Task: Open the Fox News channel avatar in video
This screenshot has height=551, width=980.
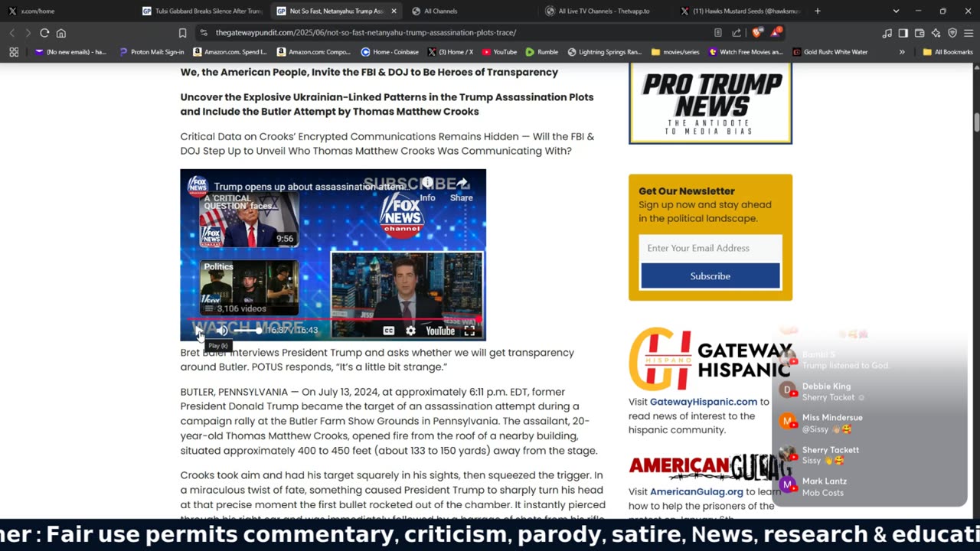Action: point(198,186)
